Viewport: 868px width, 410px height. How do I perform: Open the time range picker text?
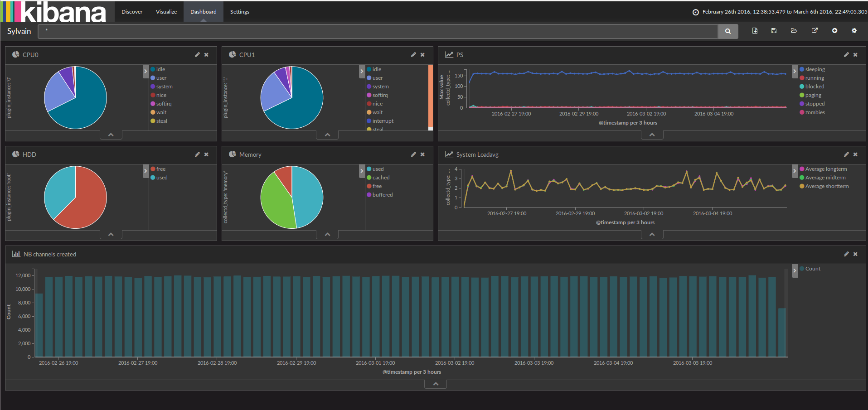pos(785,12)
